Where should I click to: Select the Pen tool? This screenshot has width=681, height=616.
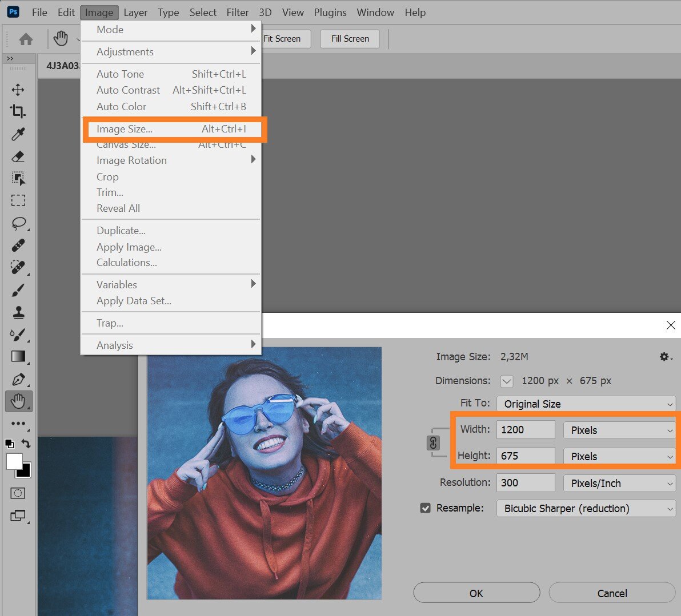tap(19, 379)
